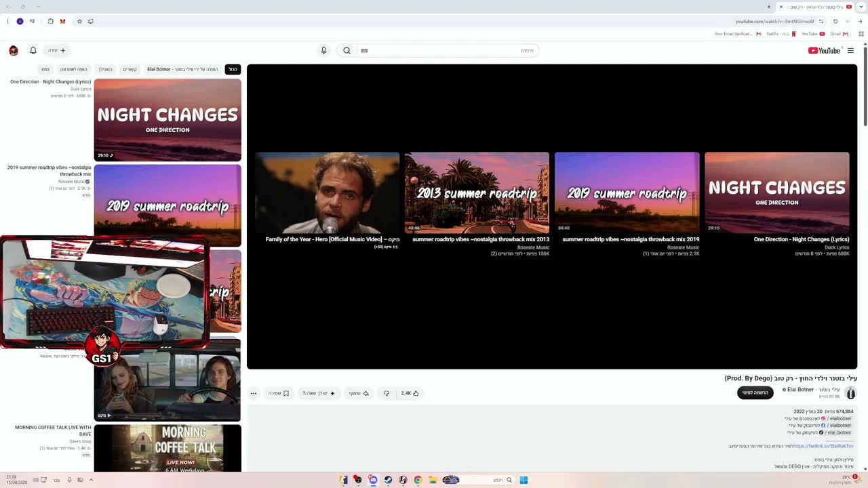Screen dimensions: 868x488
Task: Open the fanlink.to/ElaiRakTov link
Action: click(x=823, y=446)
